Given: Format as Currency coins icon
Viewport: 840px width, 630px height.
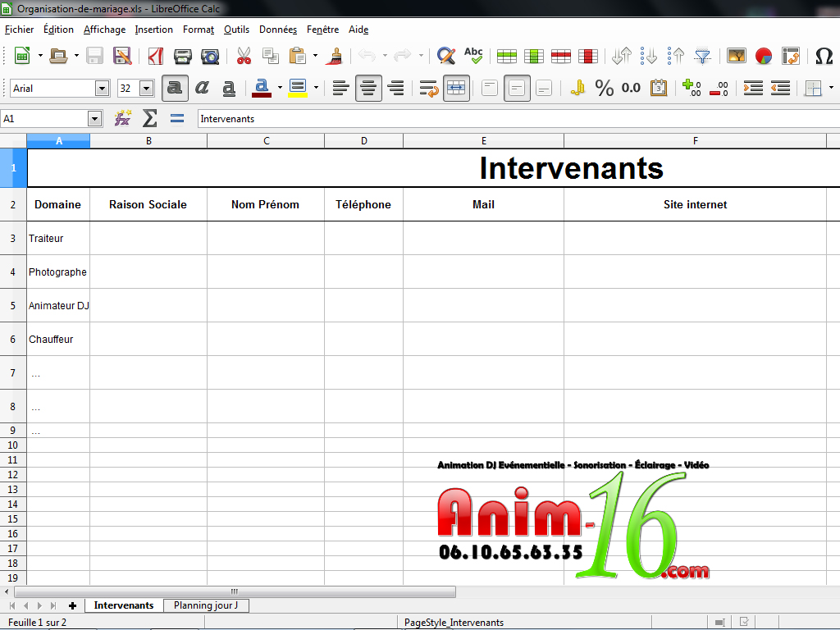Looking at the screenshot, I should coord(577,88).
